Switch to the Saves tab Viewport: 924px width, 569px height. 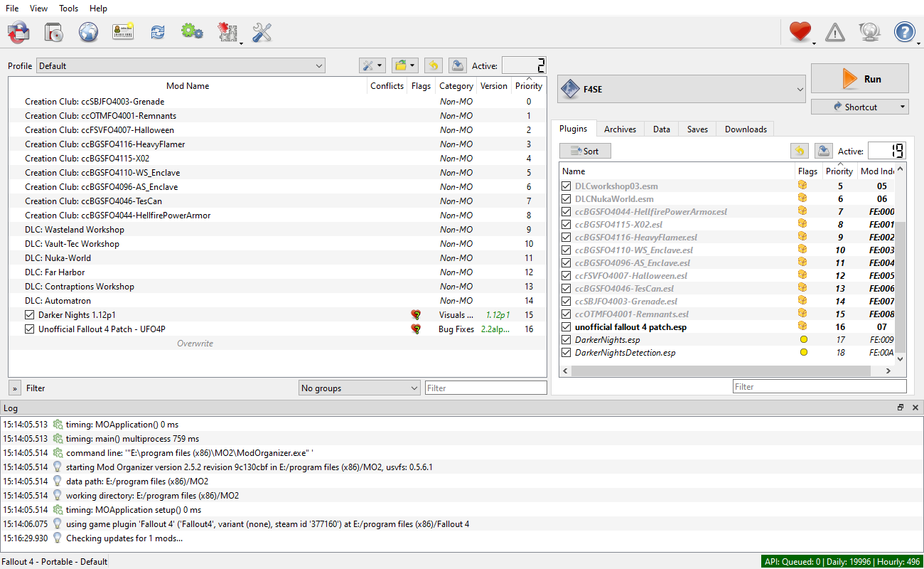[697, 129]
